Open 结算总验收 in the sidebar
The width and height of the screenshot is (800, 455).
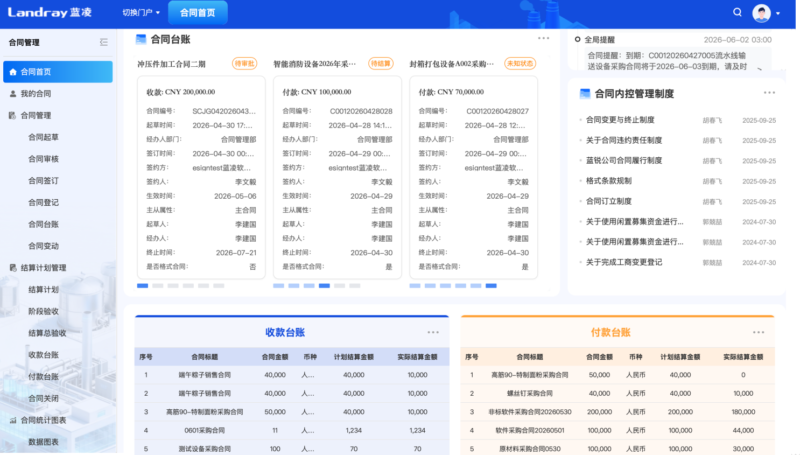click(x=47, y=333)
